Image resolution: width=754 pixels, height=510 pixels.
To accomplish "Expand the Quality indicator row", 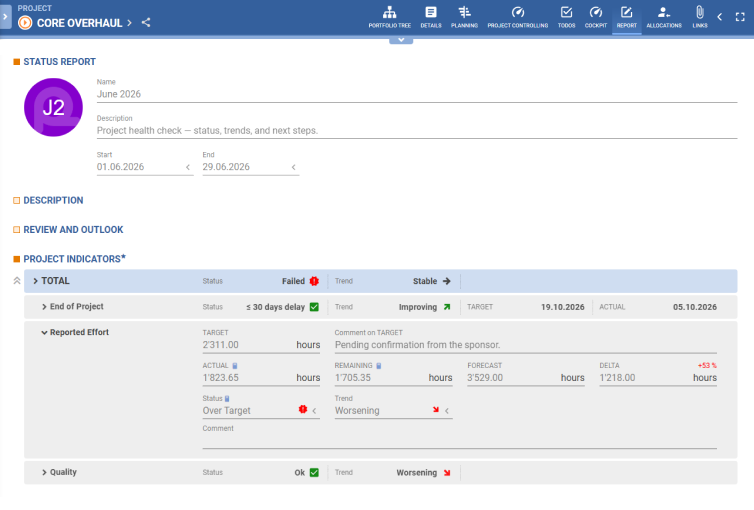I will tap(44, 473).
